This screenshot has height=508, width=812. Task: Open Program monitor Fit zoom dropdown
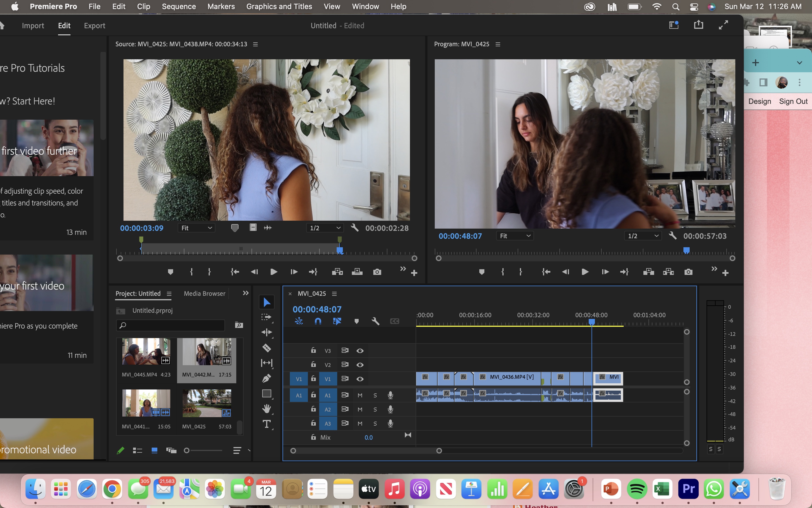coord(515,236)
